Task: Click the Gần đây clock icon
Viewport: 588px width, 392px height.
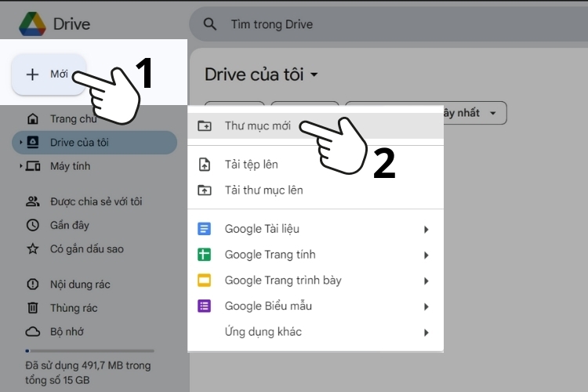Action: 33,226
